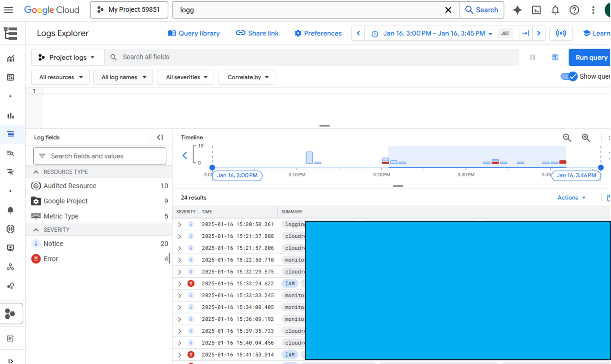
Task: Toggle the Show query switch
Action: 569,77
